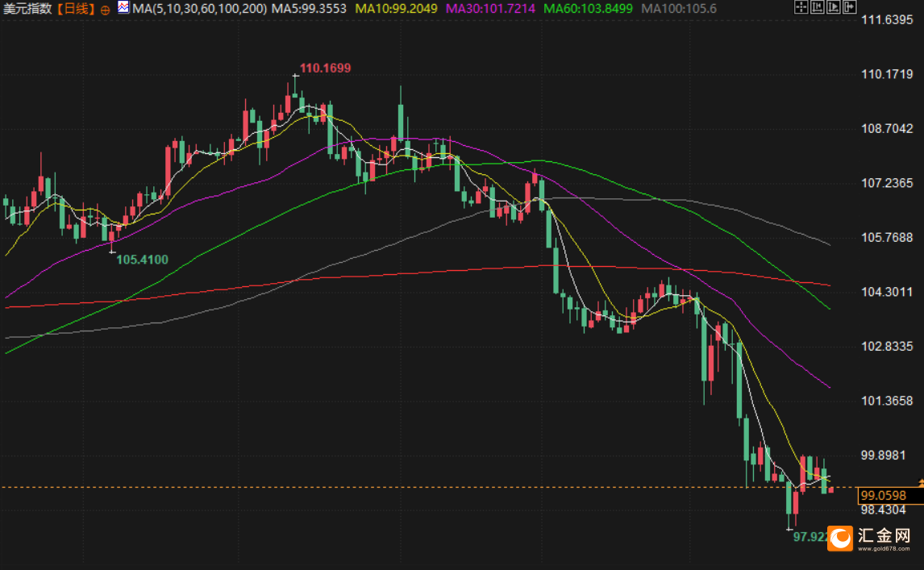Click axis price 98.4304
924x570 pixels.
click(x=884, y=510)
